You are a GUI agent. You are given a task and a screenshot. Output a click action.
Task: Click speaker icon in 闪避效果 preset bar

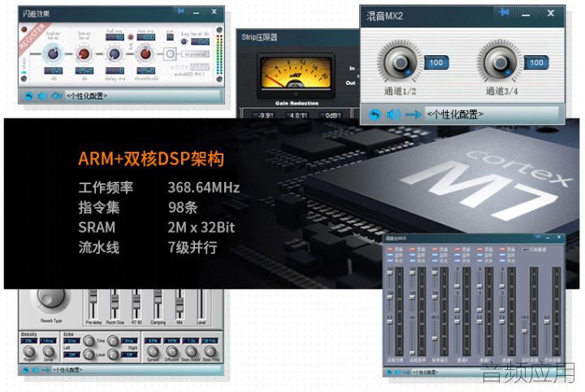tap(41, 96)
